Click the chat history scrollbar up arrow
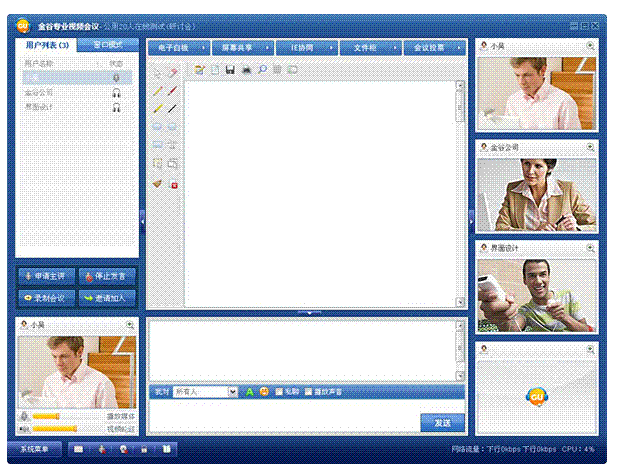624x473 pixels. tap(460, 325)
